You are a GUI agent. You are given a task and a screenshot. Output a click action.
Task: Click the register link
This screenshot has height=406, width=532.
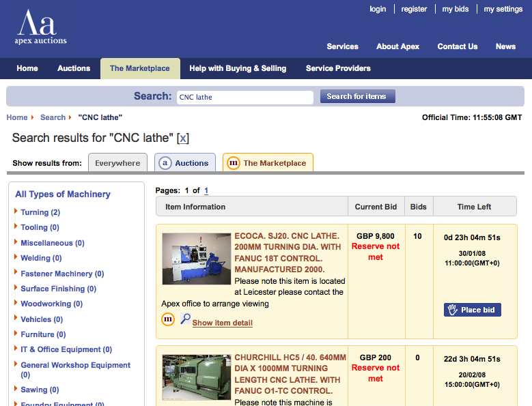point(414,9)
